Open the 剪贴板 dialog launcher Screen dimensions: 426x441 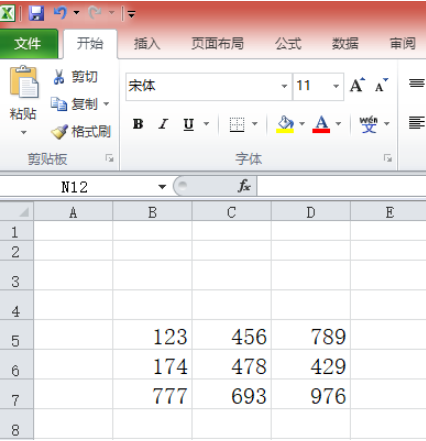tap(109, 158)
